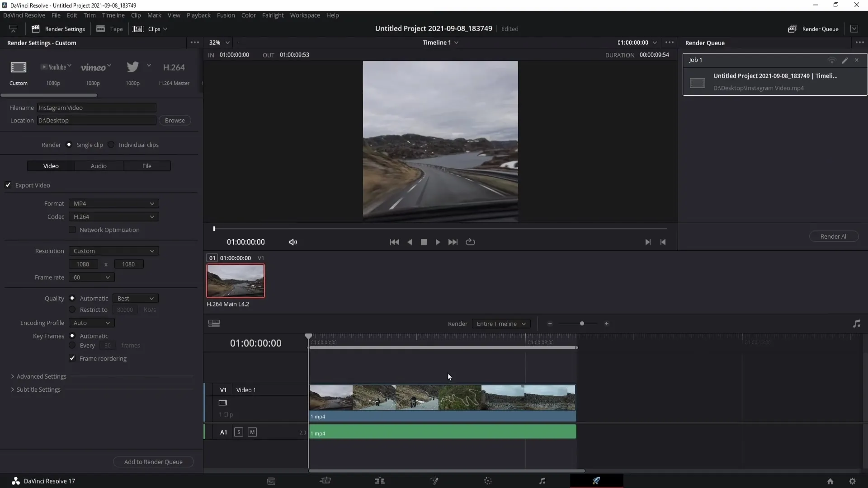Viewport: 868px width, 488px height.
Task: Click Add to Render Queue button
Action: click(153, 462)
